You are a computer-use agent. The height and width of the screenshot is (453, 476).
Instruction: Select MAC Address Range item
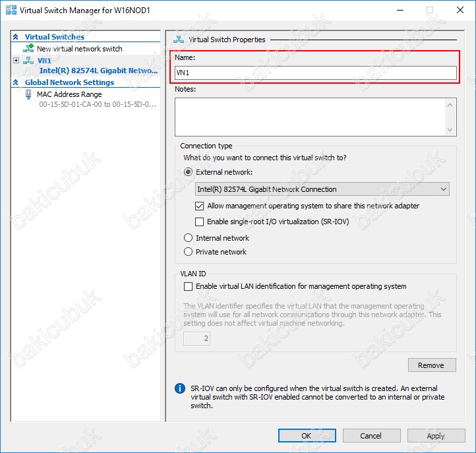click(69, 94)
